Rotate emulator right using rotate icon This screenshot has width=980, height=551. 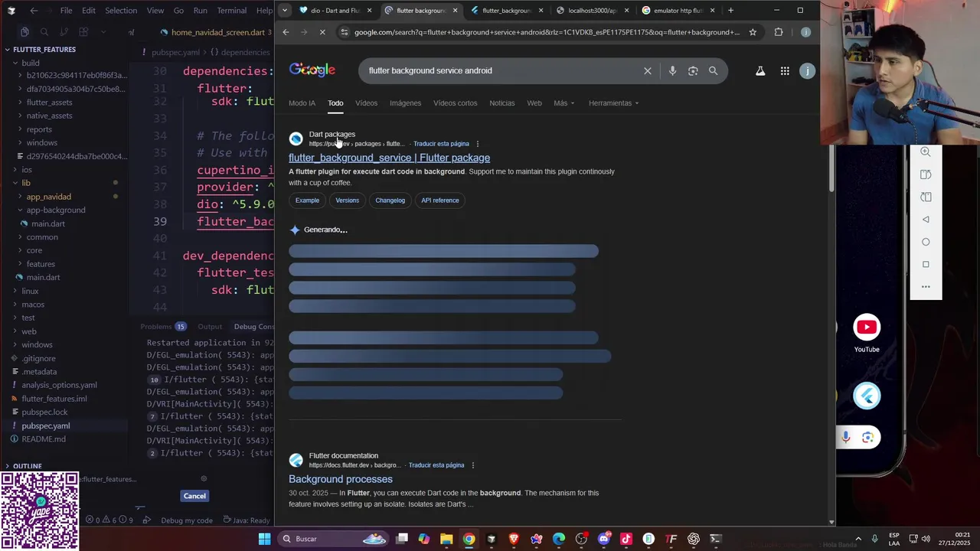coord(926,197)
